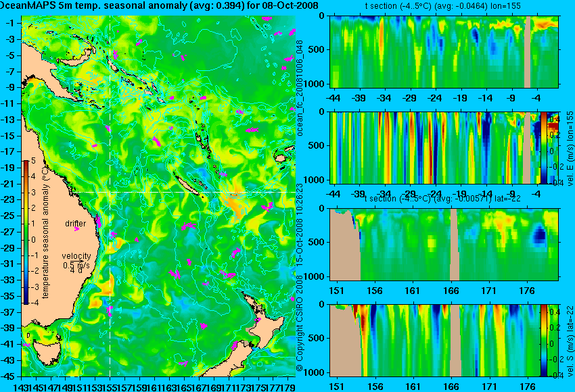575x392 pixels.
Task: Click the OceanMAPS 5m temp. seasonal anomaly title
Action: pyautogui.click(x=159, y=5)
